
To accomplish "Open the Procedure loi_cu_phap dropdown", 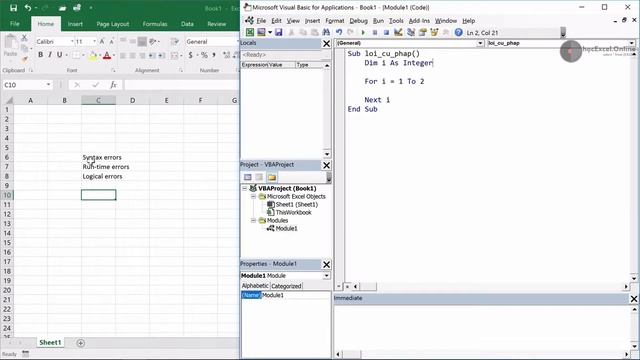I will (631, 43).
